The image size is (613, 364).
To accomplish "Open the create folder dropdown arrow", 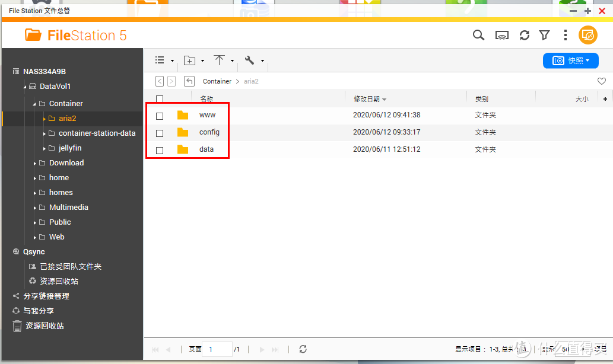I will click(x=202, y=61).
